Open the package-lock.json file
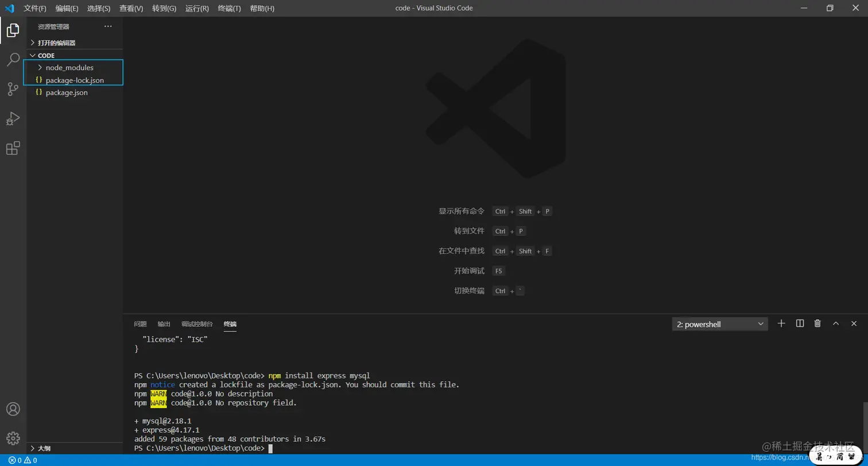 click(x=75, y=80)
